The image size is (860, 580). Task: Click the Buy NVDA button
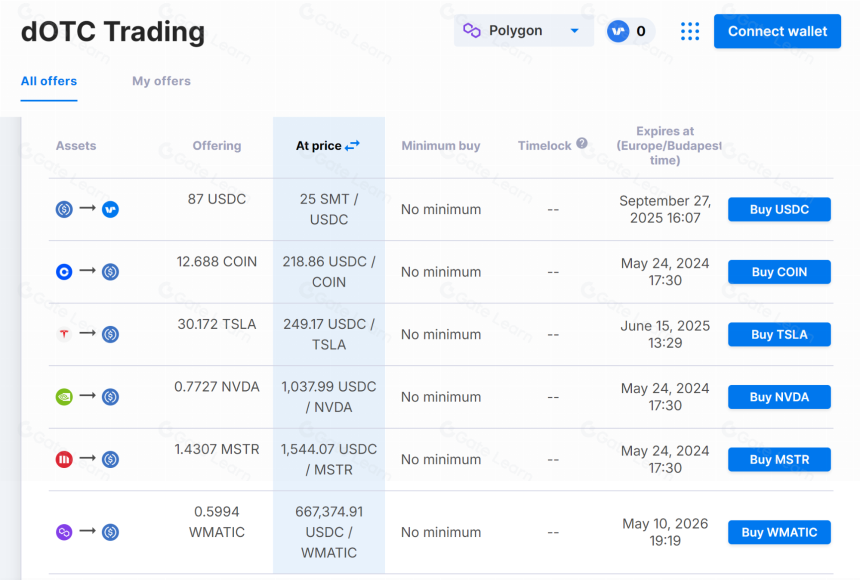779,397
